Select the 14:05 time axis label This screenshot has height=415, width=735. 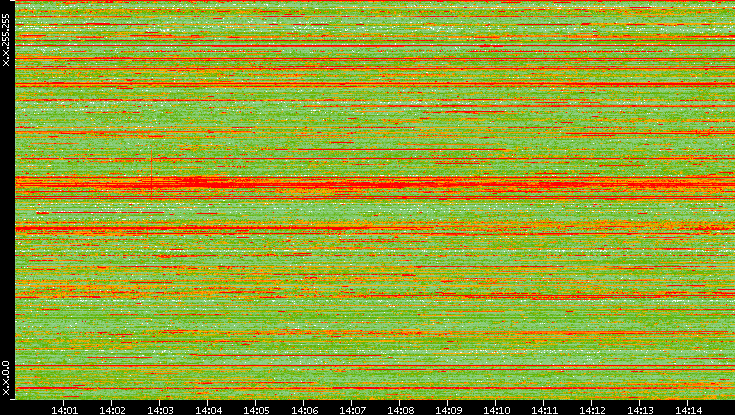256,410
